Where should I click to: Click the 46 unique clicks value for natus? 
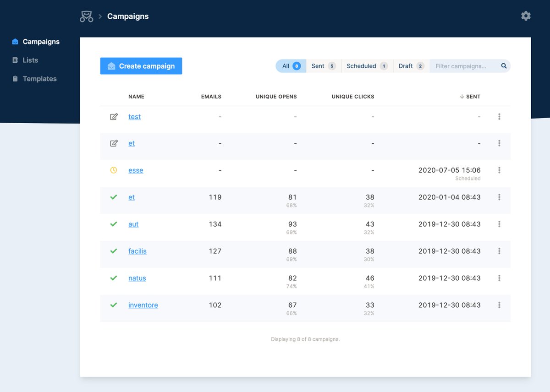(x=370, y=278)
